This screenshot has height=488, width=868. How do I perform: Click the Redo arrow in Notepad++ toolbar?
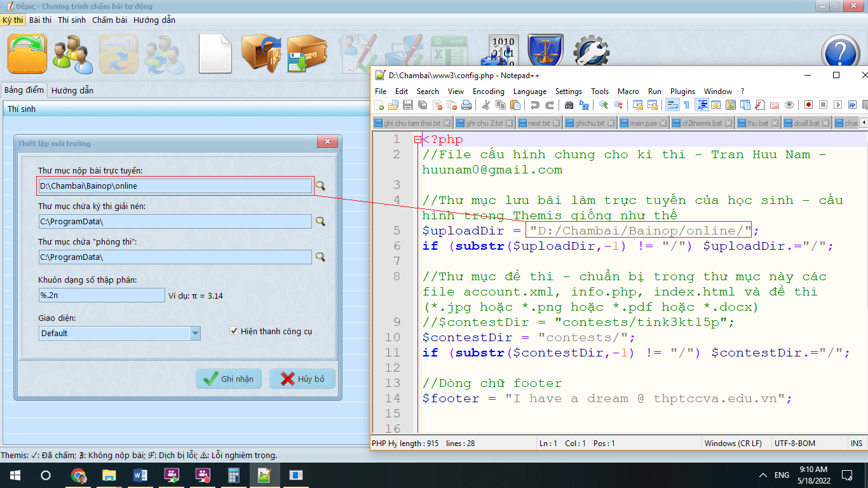pos(550,105)
